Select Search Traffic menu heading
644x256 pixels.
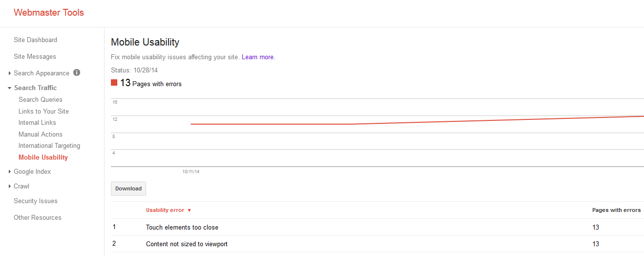[x=35, y=88]
